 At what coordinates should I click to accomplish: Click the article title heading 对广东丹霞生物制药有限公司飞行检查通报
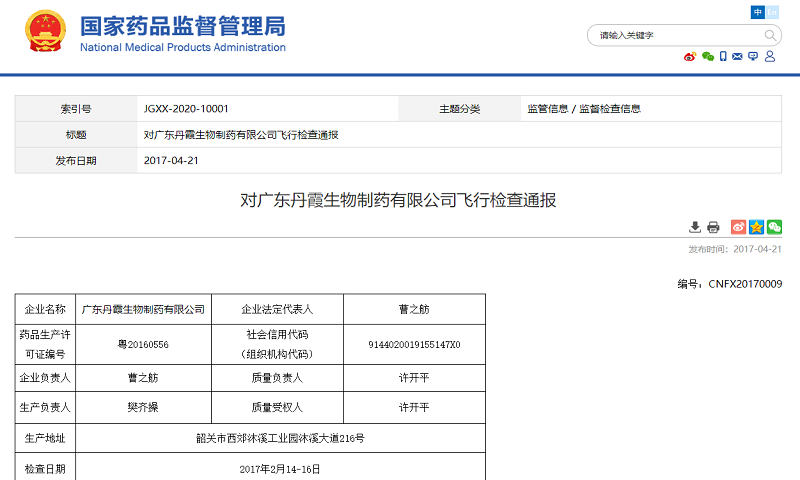(398, 200)
